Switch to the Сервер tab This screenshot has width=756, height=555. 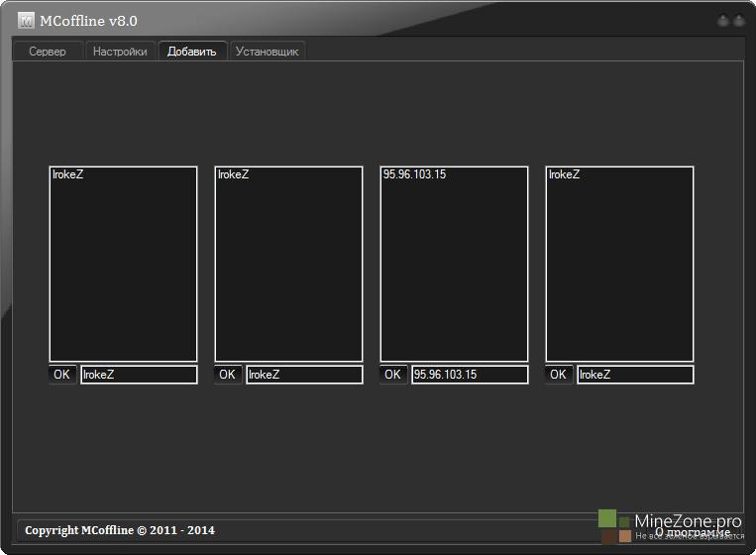(x=48, y=52)
